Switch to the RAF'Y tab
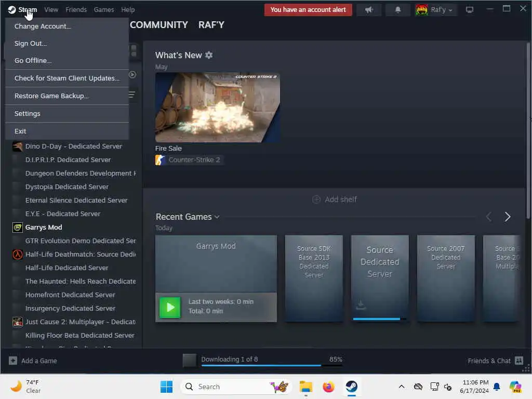The width and height of the screenshot is (532, 399). coord(211,25)
